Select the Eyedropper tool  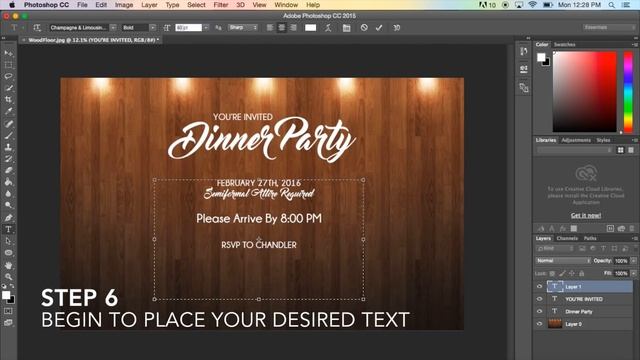point(8,111)
